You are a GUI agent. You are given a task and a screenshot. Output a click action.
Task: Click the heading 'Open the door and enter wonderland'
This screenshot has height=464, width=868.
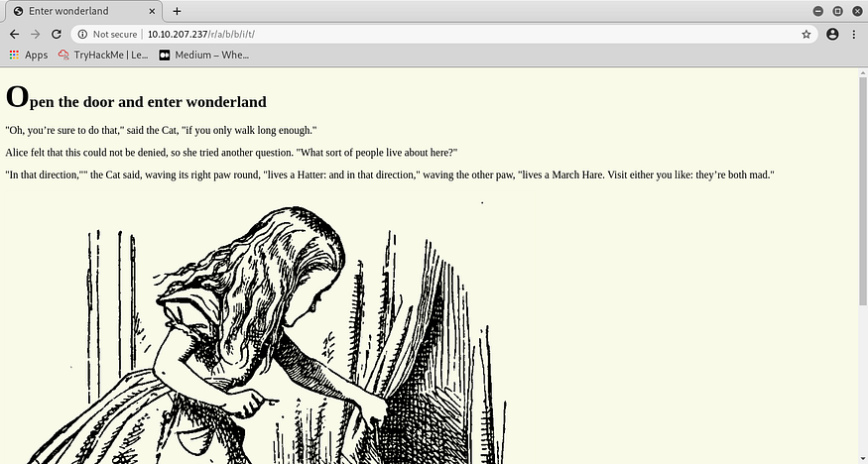[136, 98]
